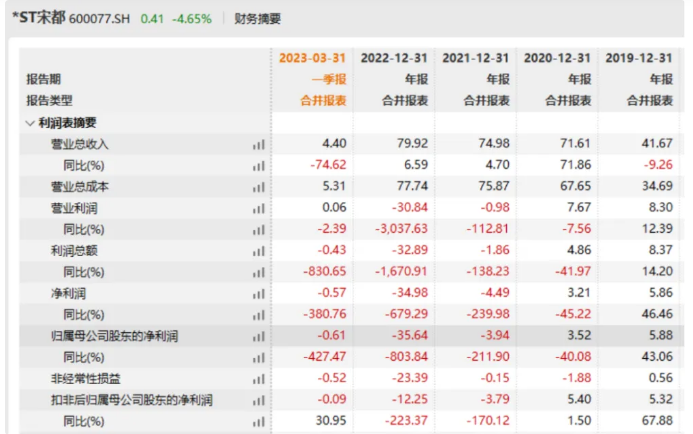Click the 一季报 cell

click(329, 80)
